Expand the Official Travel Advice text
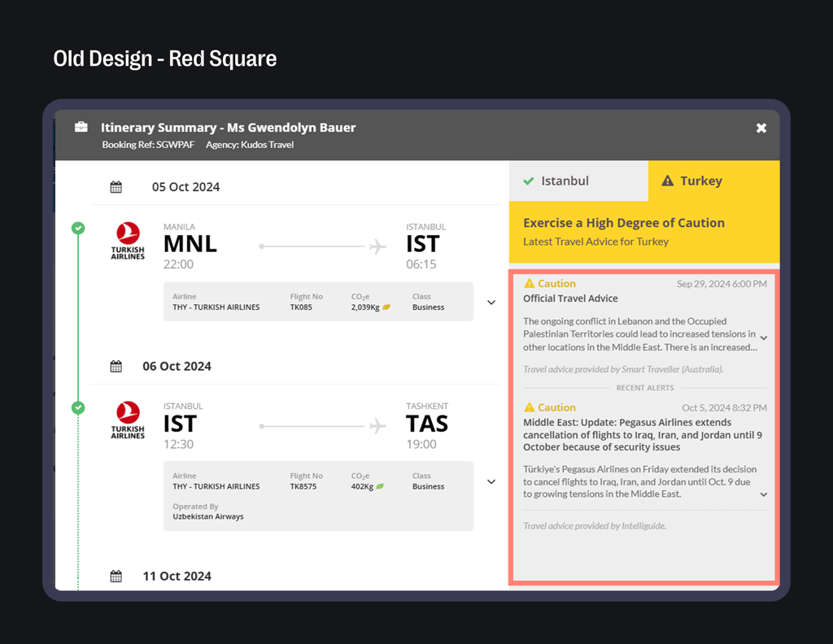 coord(764,337)
